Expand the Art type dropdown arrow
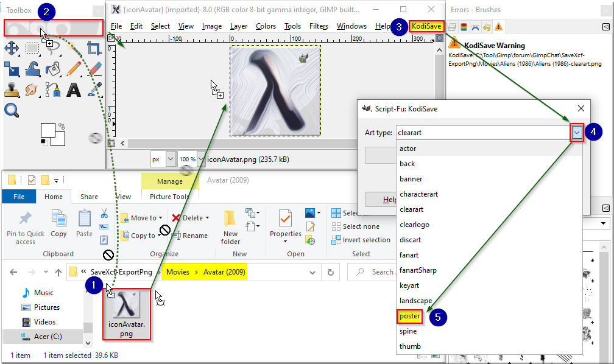Screen dimensions: 614x364 click(x=576, y=133)
